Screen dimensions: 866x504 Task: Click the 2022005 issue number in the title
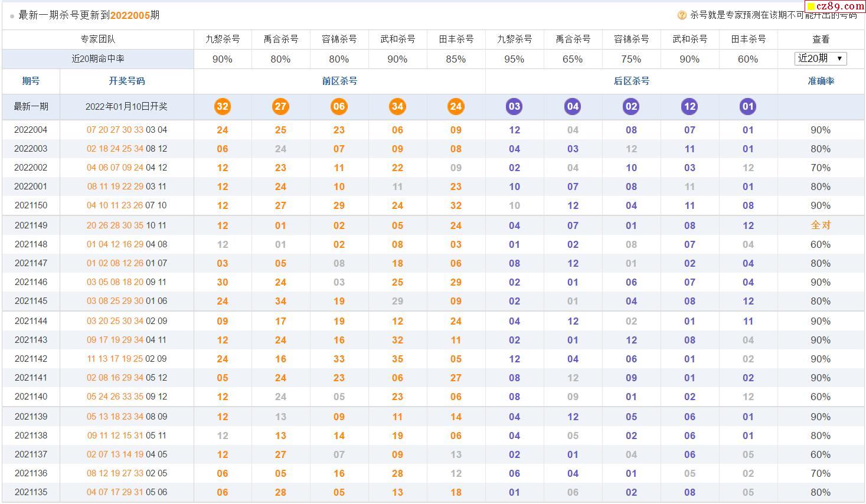[130, 15]
